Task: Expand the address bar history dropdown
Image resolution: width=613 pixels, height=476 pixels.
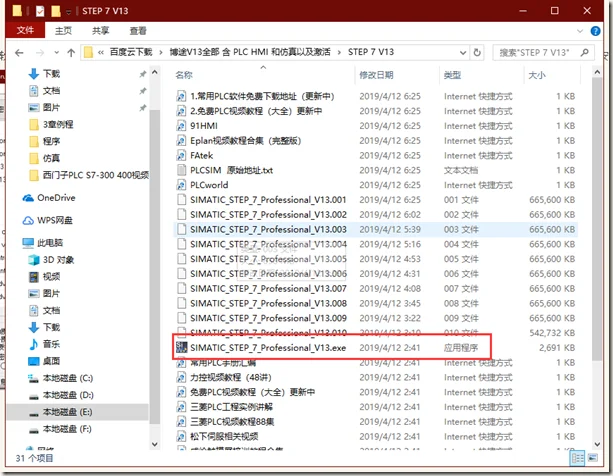Action: pos(463,52)
